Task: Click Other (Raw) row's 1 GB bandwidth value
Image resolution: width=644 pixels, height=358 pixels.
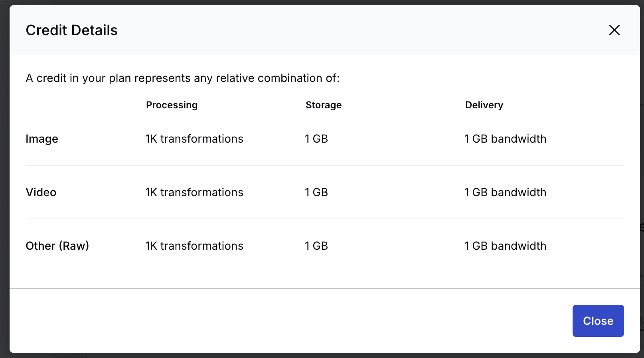Action: [505, 246]
